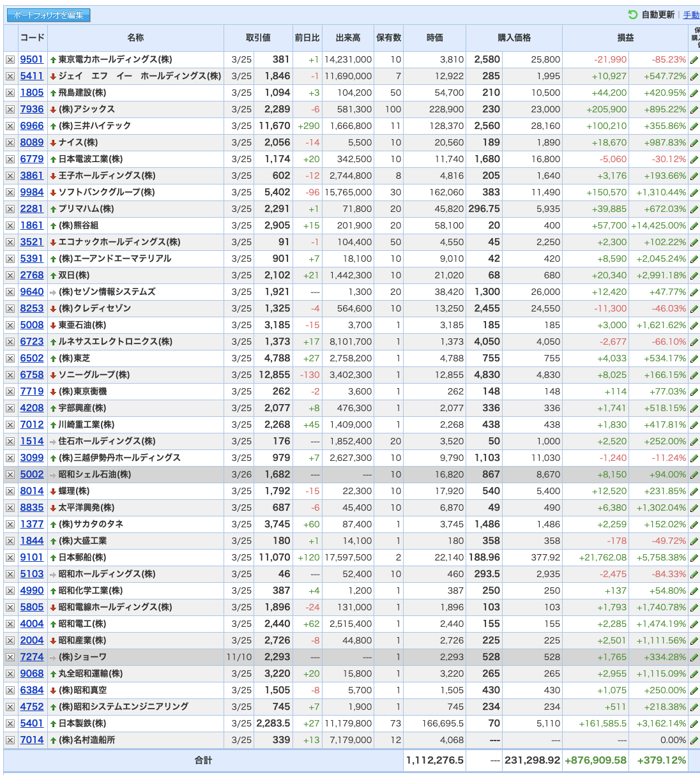Image resolution: width=700 pixels, height=775 pixels.
Task: Click the 自動更新 refresh icon
Action: 632,15
